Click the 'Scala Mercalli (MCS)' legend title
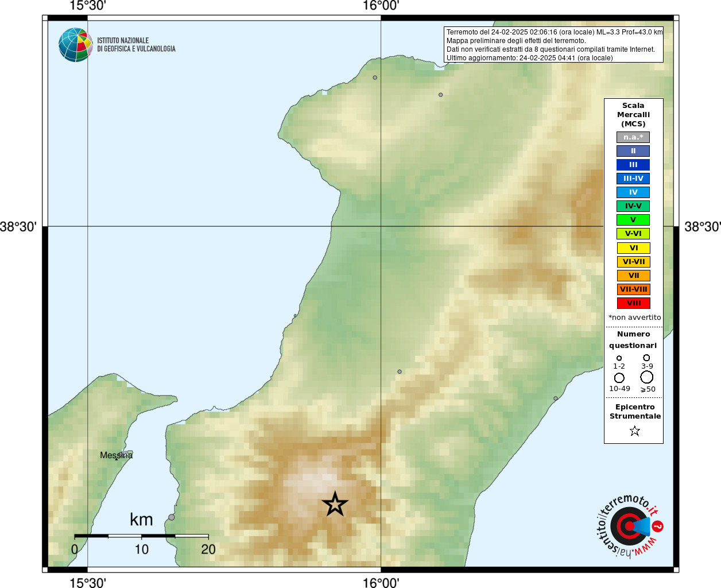721x588 pixels. point(633,114)
